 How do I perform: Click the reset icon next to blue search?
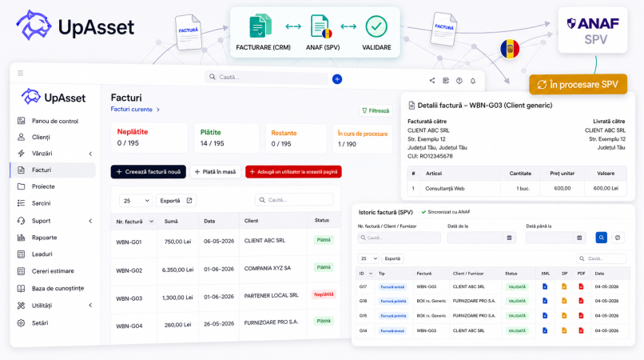[x=618, y=238]
